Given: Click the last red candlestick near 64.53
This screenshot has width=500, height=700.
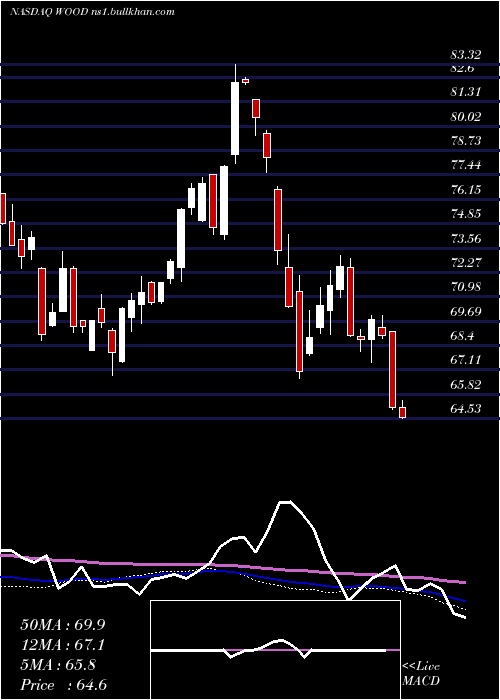Looking at the screenshot, I should tap(402, 412).
